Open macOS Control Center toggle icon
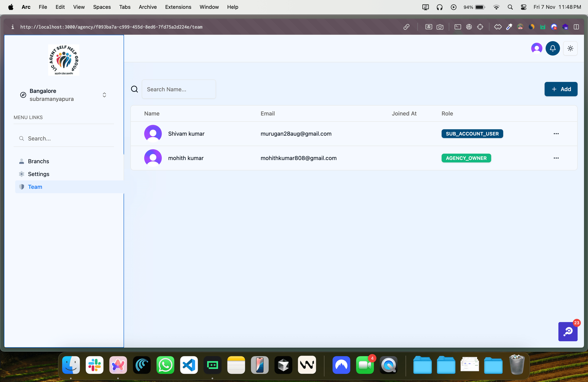Image resolution: width=588 pixels, height=382 pixels. (524, 7)
